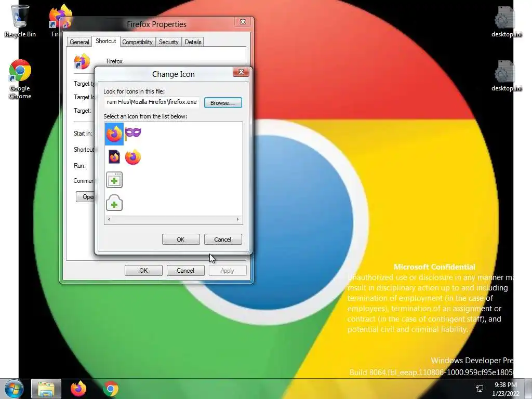Open File Explorer from the taskbar

pos(46,389)
